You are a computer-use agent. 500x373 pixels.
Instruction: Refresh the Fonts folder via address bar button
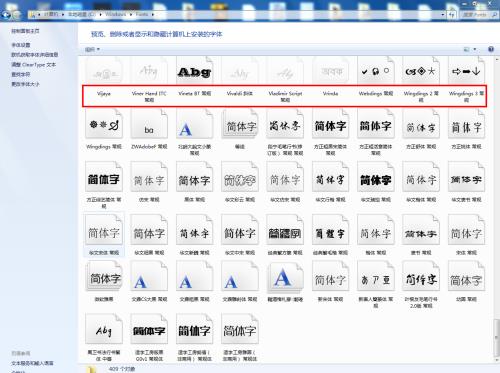click(x=452, y=15)
